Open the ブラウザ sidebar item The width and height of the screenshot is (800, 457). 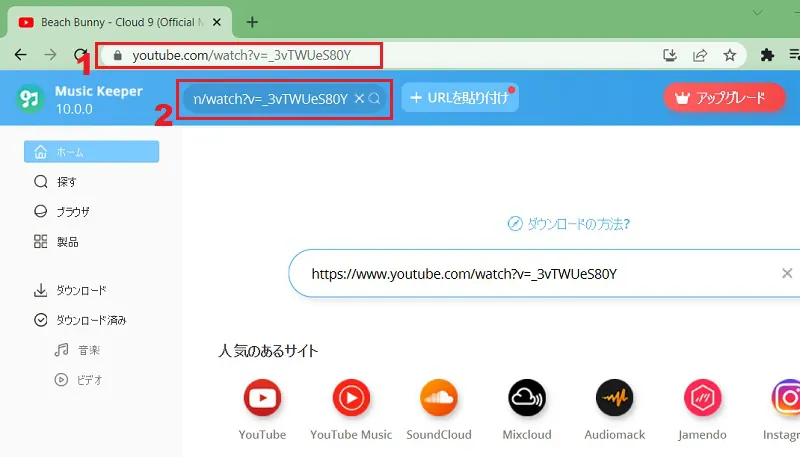(x=62, y=212)
